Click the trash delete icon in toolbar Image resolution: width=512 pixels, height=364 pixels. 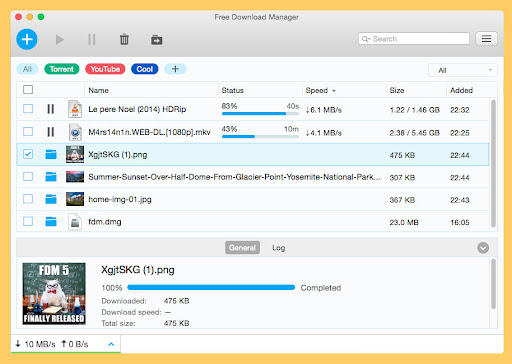[x=124, y=39]
